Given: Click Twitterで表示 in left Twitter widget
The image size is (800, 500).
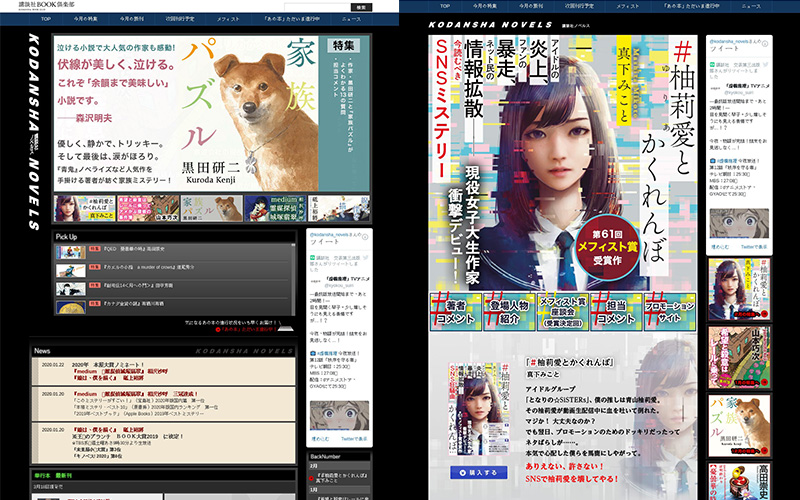Looking at the screenshot, I should pos(354,439).
